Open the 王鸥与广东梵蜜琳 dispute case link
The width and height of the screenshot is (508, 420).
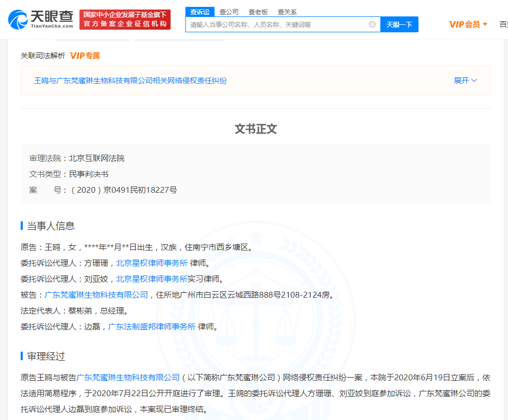[130, 81]
